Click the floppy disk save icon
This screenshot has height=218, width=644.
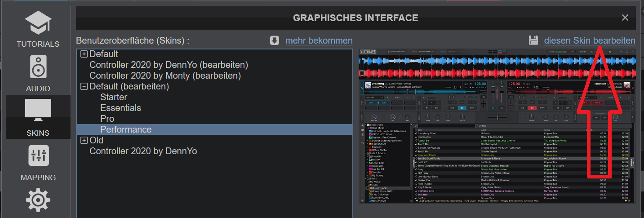tap(533, 40)
